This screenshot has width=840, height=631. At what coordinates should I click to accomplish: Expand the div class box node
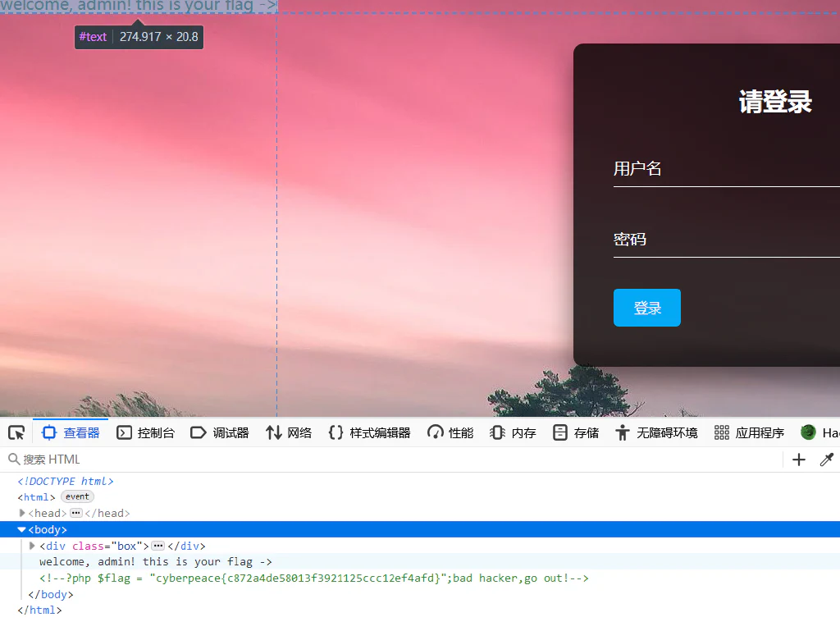32,546
